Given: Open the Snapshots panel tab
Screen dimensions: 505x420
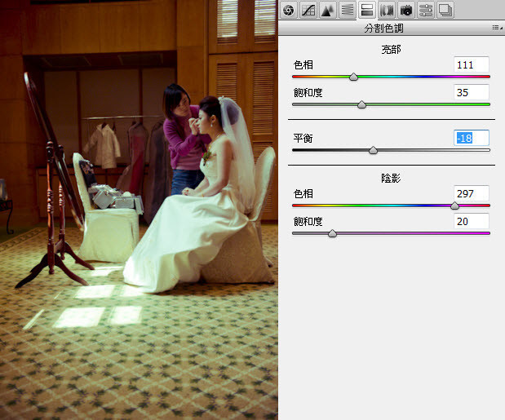Looking at the screenshot, I should click(x=445, y=10).
